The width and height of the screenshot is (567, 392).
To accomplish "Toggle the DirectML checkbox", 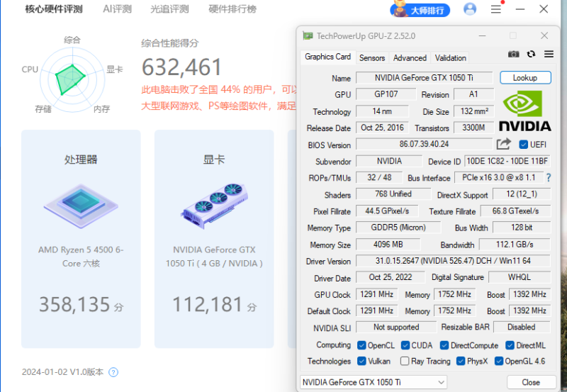I will pos(510,345).
